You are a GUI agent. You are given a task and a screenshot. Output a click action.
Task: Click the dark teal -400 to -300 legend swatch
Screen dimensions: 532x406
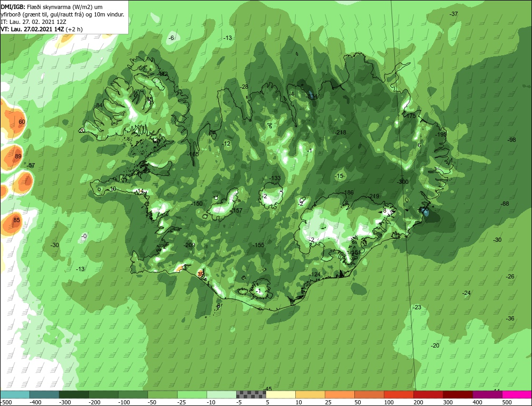(x=45, y=394)
